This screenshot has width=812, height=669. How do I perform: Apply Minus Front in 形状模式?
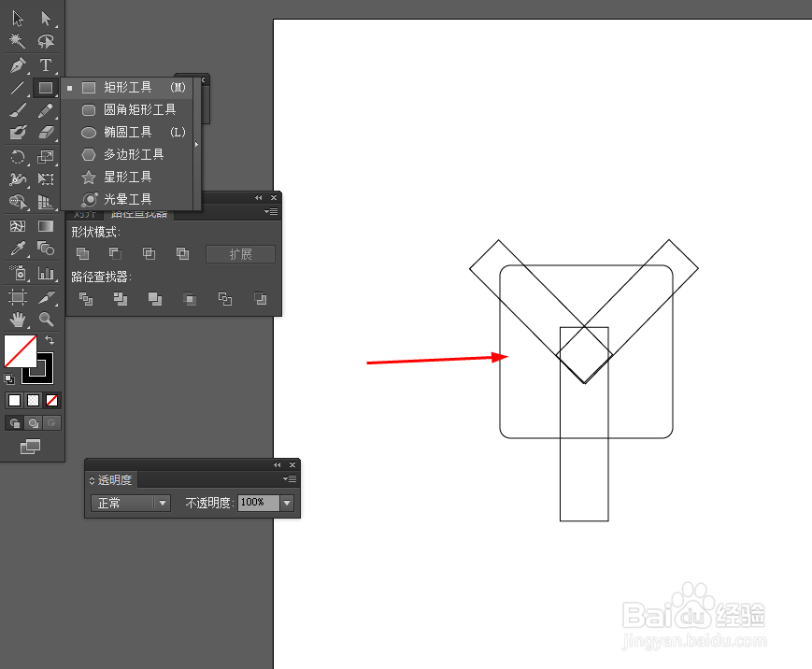[x=117, y=253]
